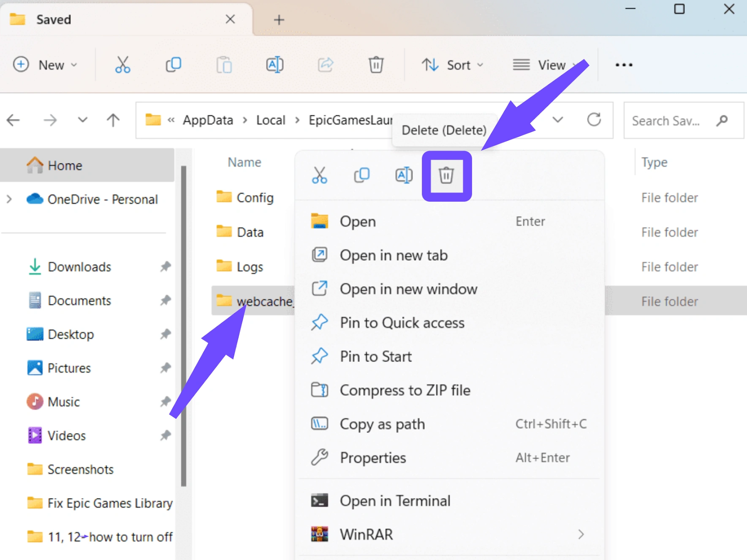The height and width of the screenshot is (560, 747).
Task: Add a new tab with plus button
Action: coord(279,20)
